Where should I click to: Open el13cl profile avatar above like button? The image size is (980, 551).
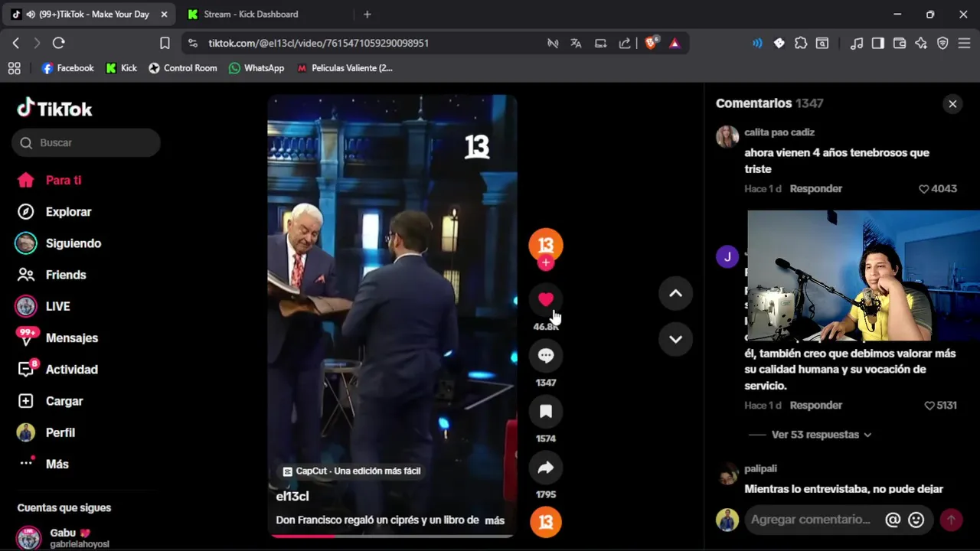pos(546,244)
